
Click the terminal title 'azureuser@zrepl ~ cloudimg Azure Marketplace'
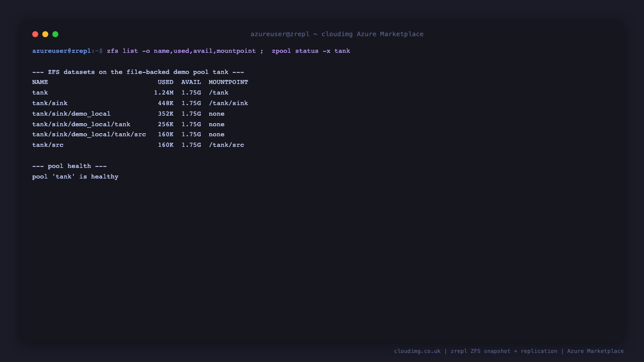coord(337,34)
